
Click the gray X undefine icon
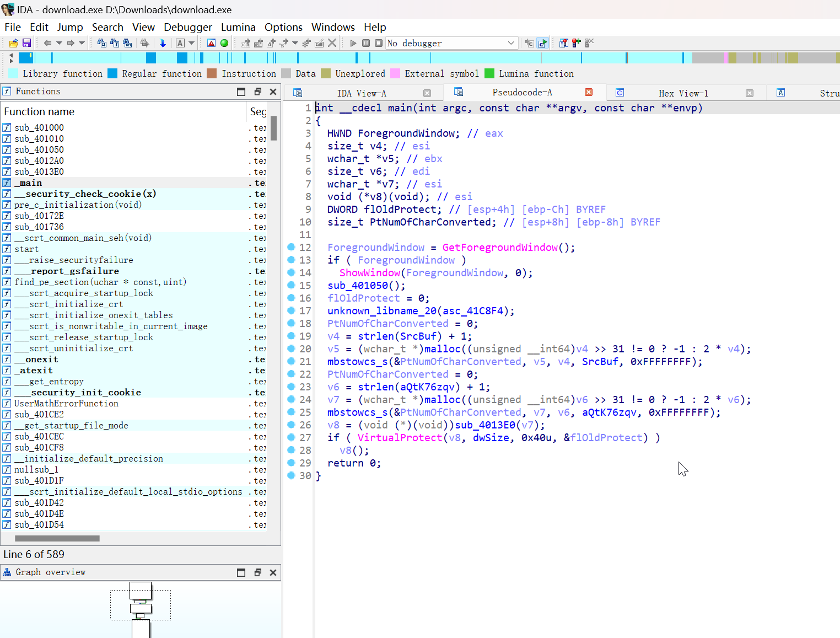click(x=332, y=43)
